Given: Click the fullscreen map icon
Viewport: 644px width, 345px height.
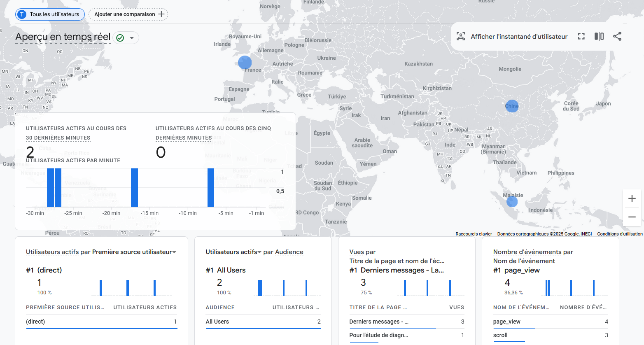Looking at the screenshot, I should [x=581, y=36].
